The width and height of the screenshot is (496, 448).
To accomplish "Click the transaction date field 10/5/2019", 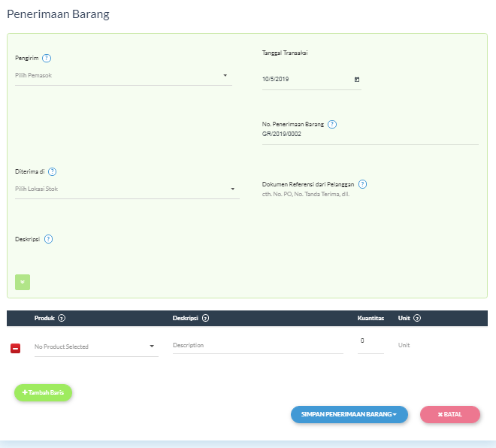I will click(x=312, y=80).
